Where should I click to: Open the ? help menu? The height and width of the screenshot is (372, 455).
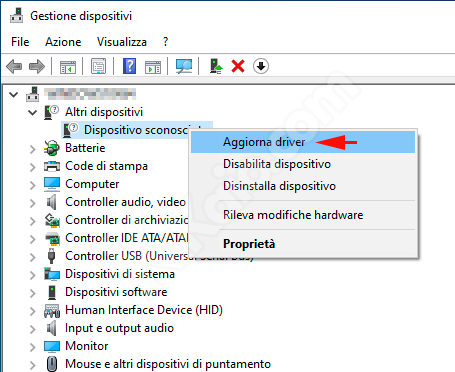[x=165, y=42]
